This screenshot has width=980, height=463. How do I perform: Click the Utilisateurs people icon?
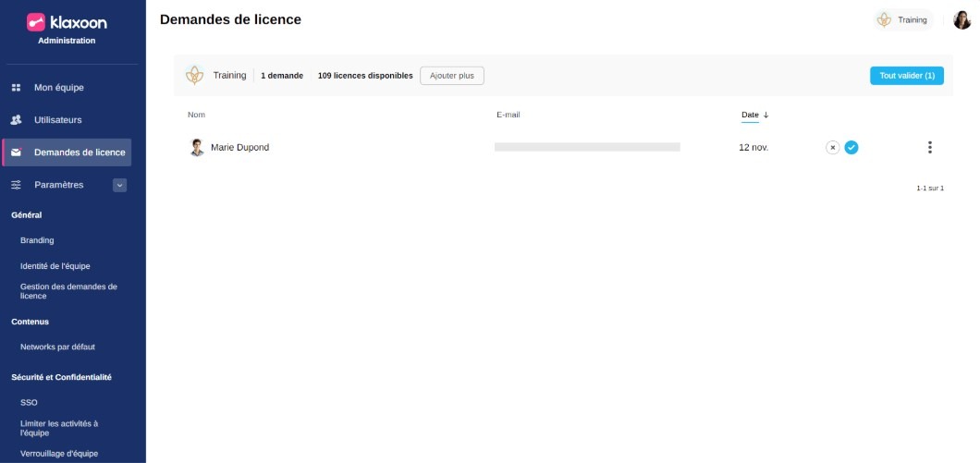(x=16, y=120)
